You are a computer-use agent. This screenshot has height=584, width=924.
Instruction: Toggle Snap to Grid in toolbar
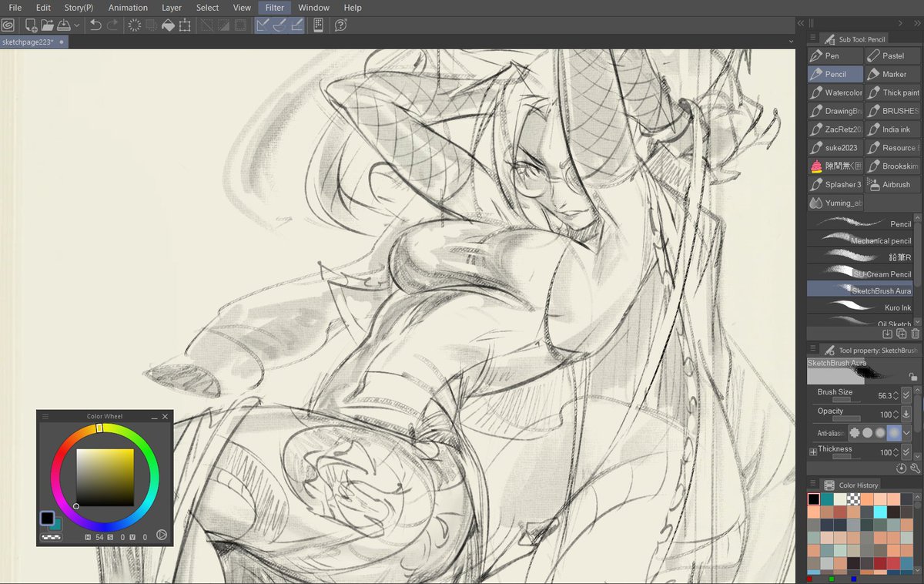296,25
